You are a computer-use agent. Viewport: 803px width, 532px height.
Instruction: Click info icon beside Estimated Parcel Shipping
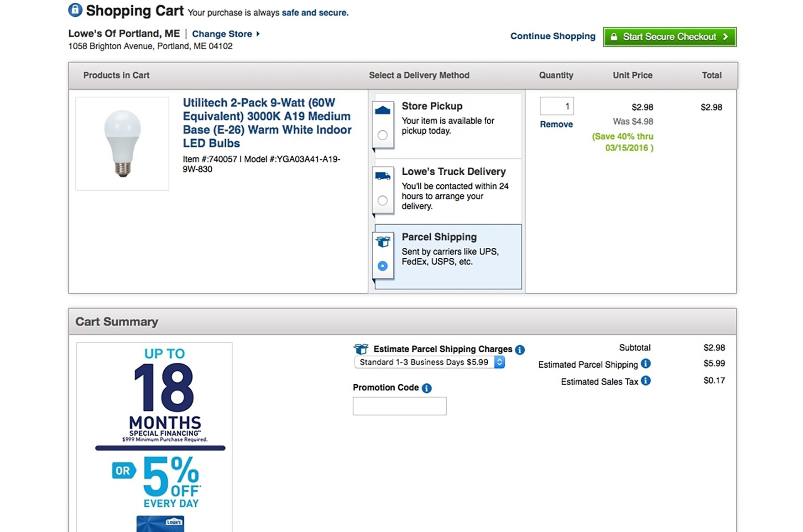point(646,364)
